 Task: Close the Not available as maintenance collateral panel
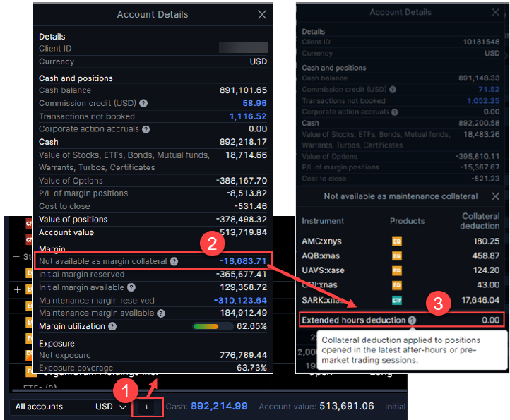(x=495, y=196)
